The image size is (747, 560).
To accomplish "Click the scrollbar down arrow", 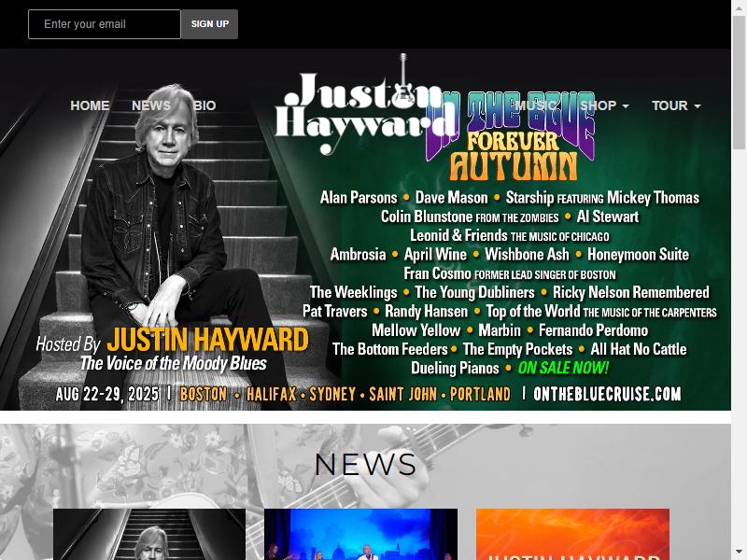I will click(x=739, y=552).
